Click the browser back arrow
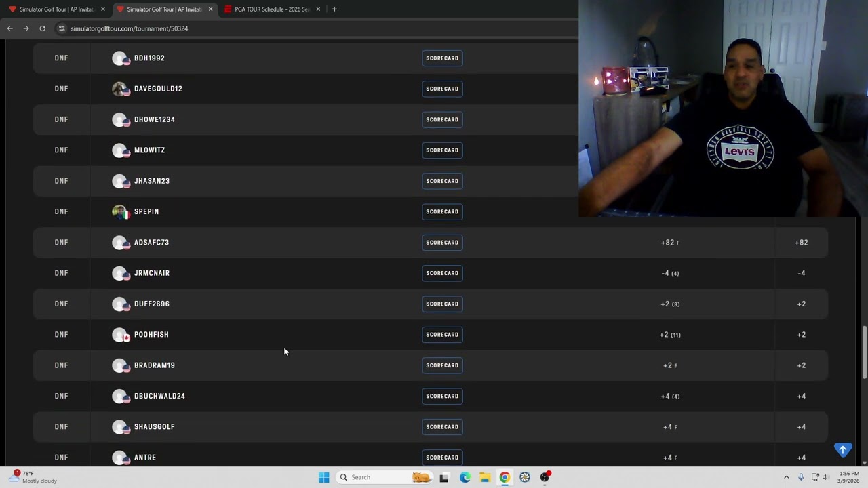Viewport: 868px width, 488px height. pos(9,28)
